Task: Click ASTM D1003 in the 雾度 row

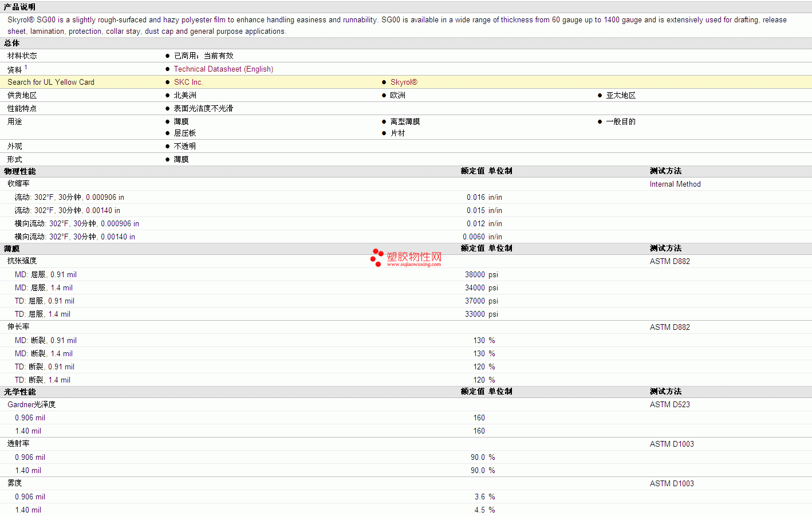Action: click(672, 483)
